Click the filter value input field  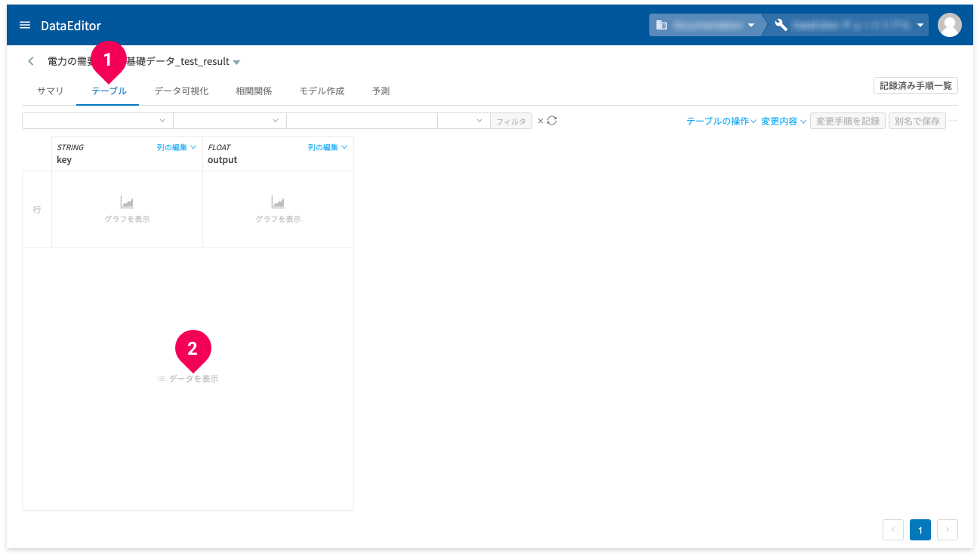tap(362, 121)
